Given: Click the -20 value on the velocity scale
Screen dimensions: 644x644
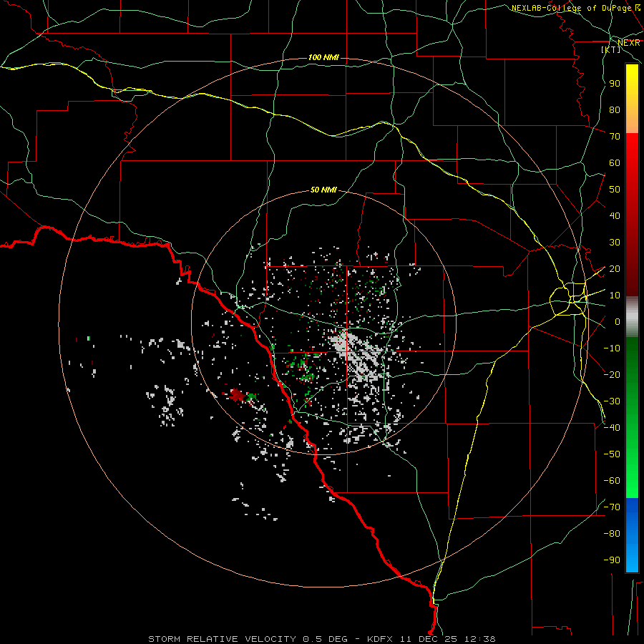Looking at the screenshot, I should (612, 374).
